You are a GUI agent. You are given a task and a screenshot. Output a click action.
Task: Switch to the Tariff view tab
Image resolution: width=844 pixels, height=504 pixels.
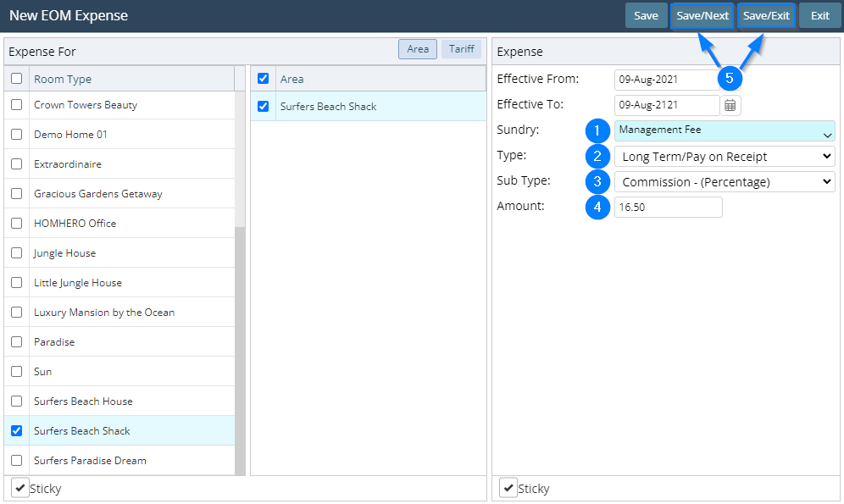461,49
